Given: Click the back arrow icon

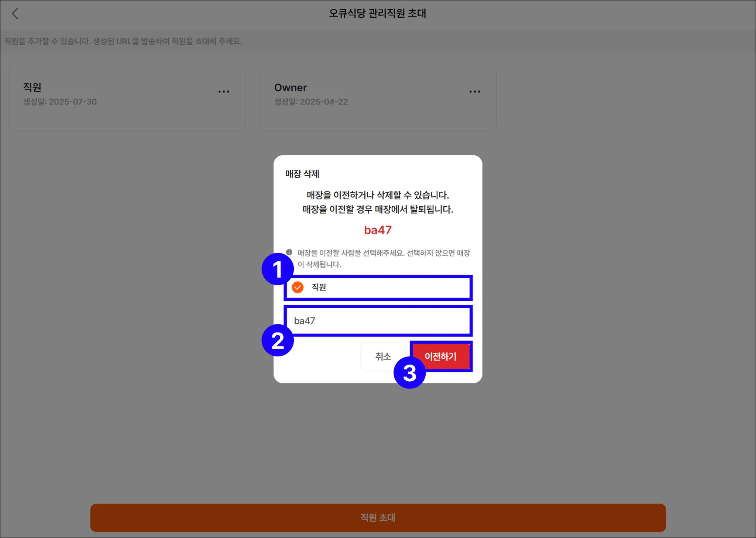Looking at the screenshot, I should (15, 14).
